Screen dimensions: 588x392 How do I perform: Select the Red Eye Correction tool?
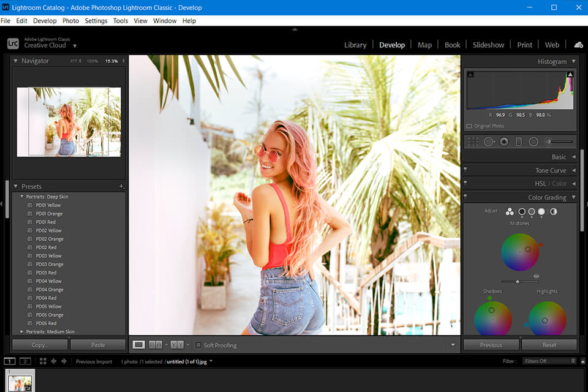[504, 142]
